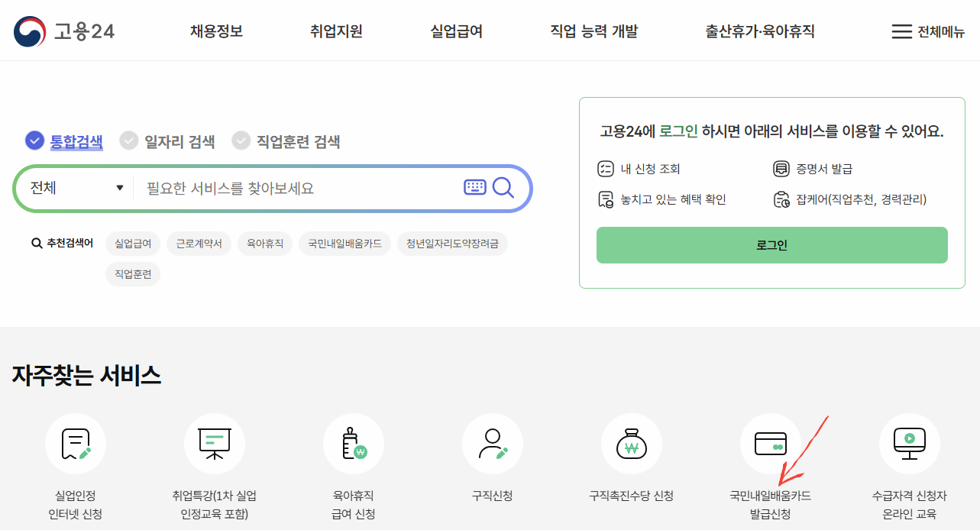
Task: Click the 구직촉진수당 신청 money bag icon
Action: point(632,443)
